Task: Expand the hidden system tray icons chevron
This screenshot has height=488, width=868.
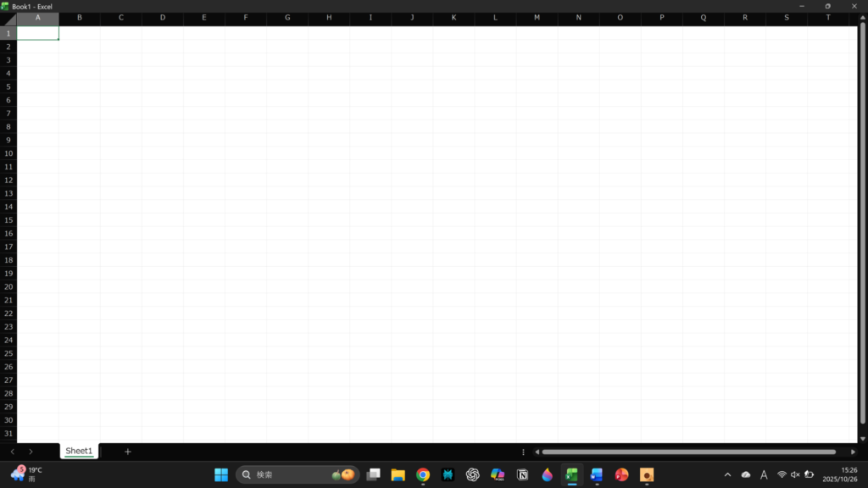Action: [727, 475]
